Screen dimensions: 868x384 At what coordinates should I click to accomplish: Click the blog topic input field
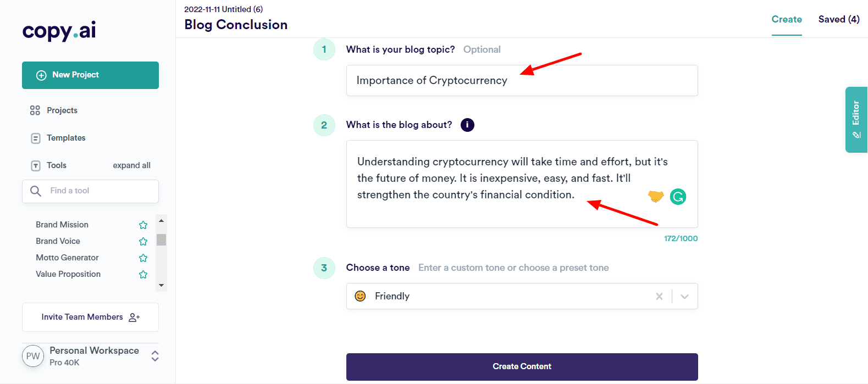[x=522, y=80]
